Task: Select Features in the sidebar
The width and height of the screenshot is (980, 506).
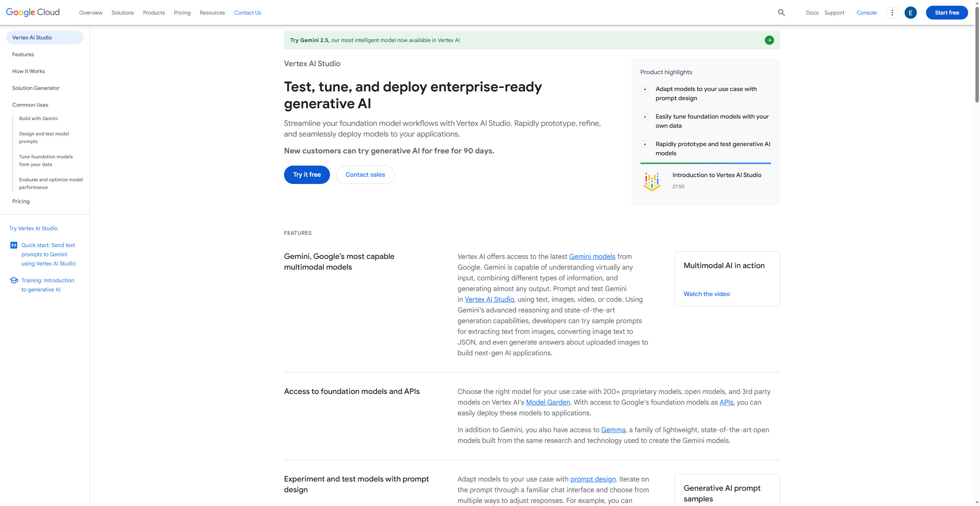Action: (x=23, y=54)
